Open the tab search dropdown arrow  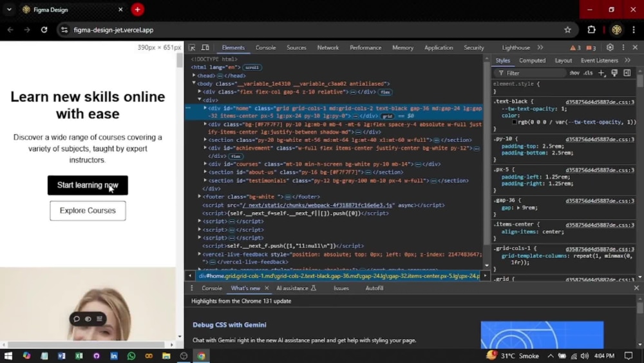[x=9, y=10]
